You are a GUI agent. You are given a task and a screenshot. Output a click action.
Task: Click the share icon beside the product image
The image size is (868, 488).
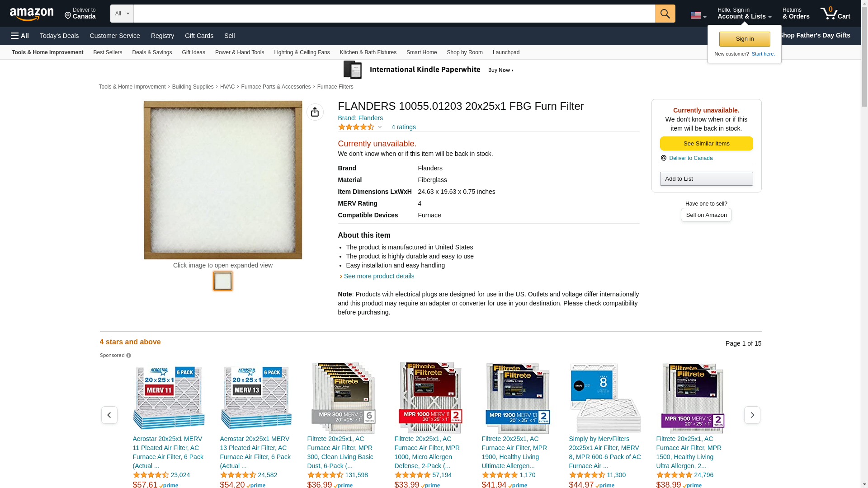click(x=315, y=112)
